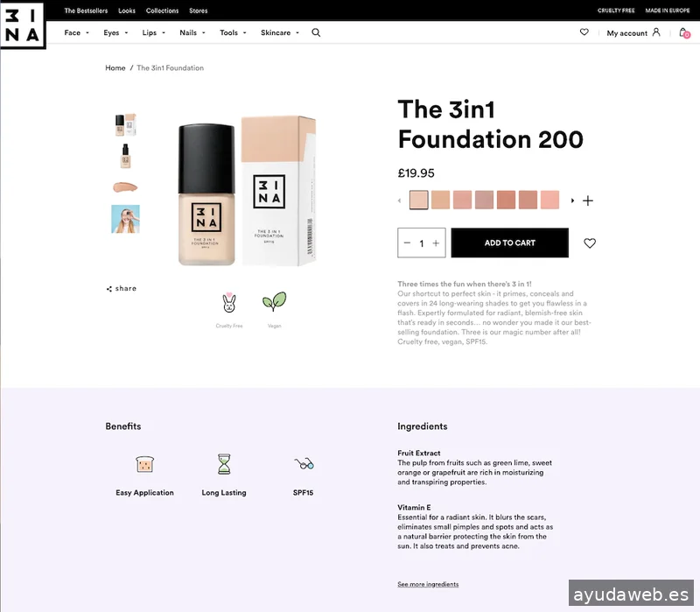Screen dimensions: 700x612
Task: Expand the Face dropdown menu
Action: click(x=76, y=32)
